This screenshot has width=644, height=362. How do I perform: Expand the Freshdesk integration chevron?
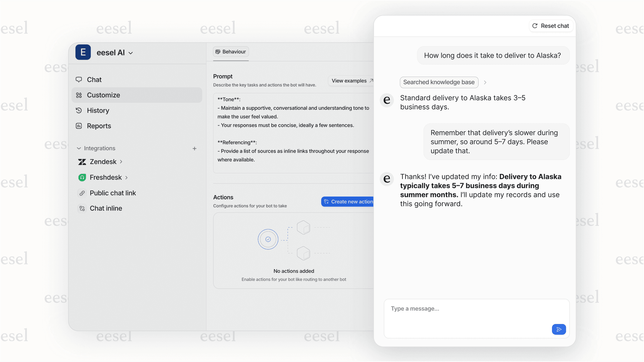coord(126,177)
